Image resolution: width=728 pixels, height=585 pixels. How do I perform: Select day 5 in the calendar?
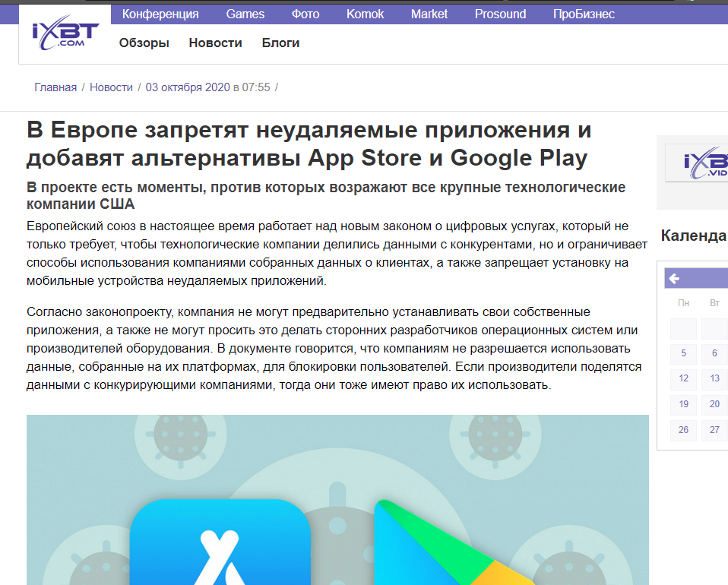click(x=683, y=353)
